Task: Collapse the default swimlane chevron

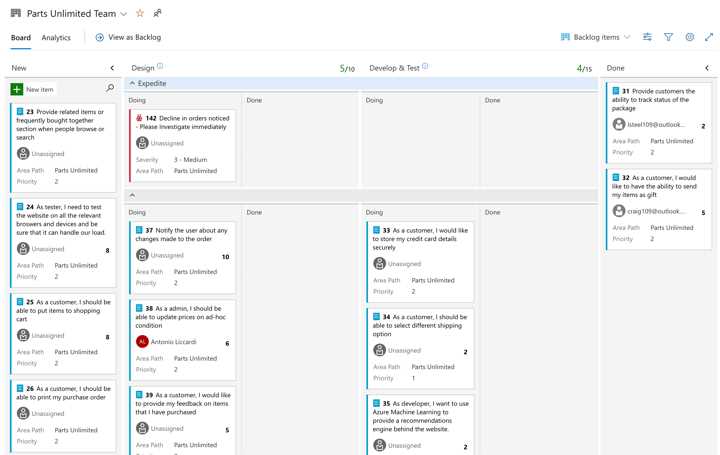Action: tap(132, 196)
